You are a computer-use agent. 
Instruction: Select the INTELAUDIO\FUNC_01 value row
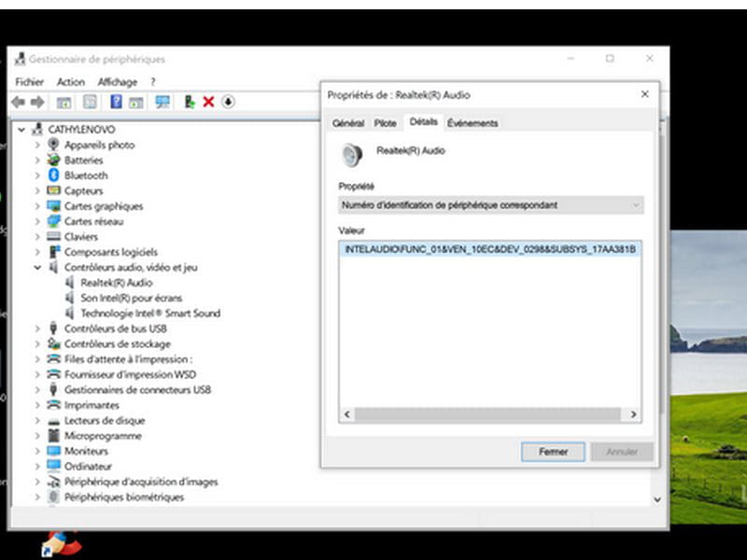[490, 249]
